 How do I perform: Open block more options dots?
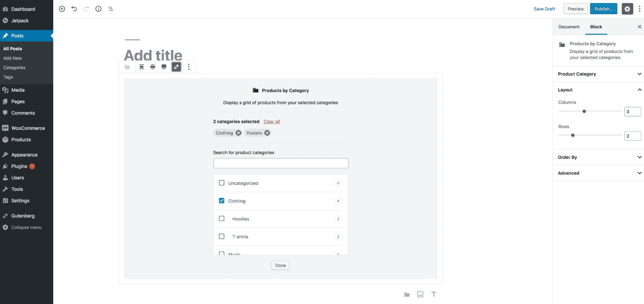pyautogui.click(x=189, y=67)
